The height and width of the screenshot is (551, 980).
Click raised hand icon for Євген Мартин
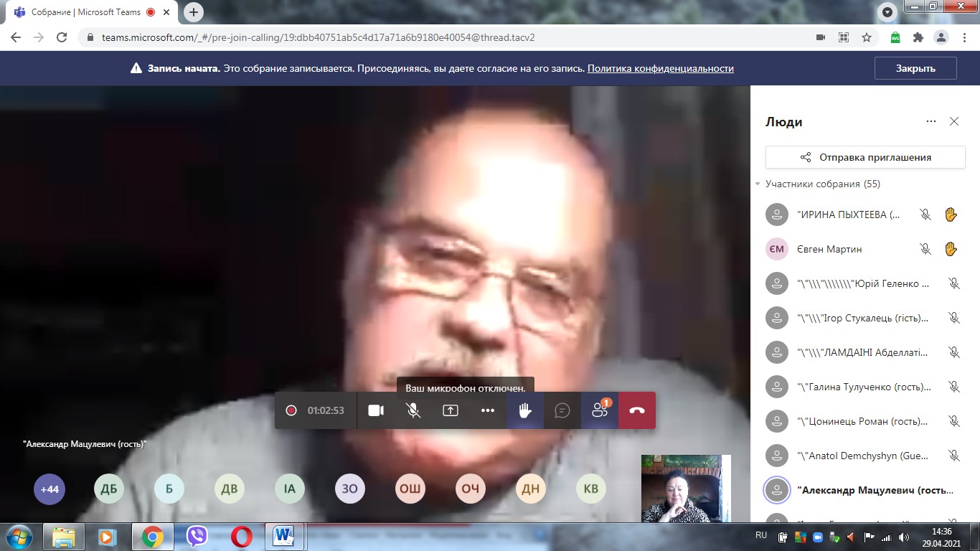951,249
